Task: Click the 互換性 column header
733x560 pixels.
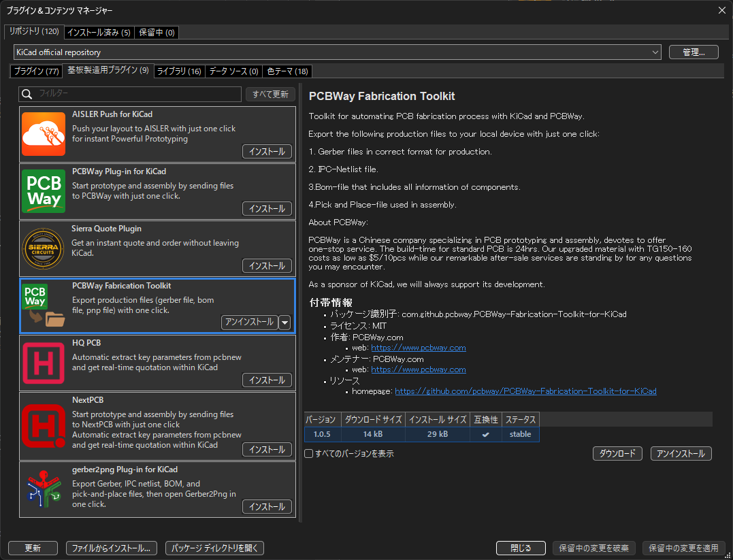Action: tap(486, 419)
